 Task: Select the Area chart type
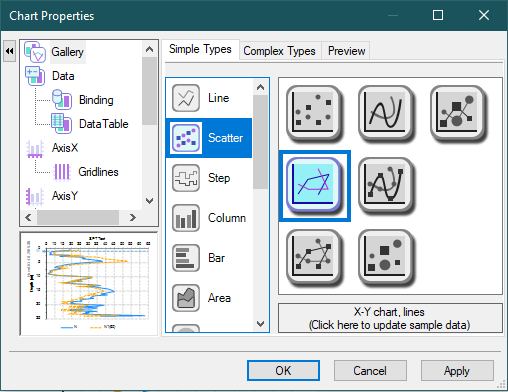pyautogui.click(x=209, y=298)
